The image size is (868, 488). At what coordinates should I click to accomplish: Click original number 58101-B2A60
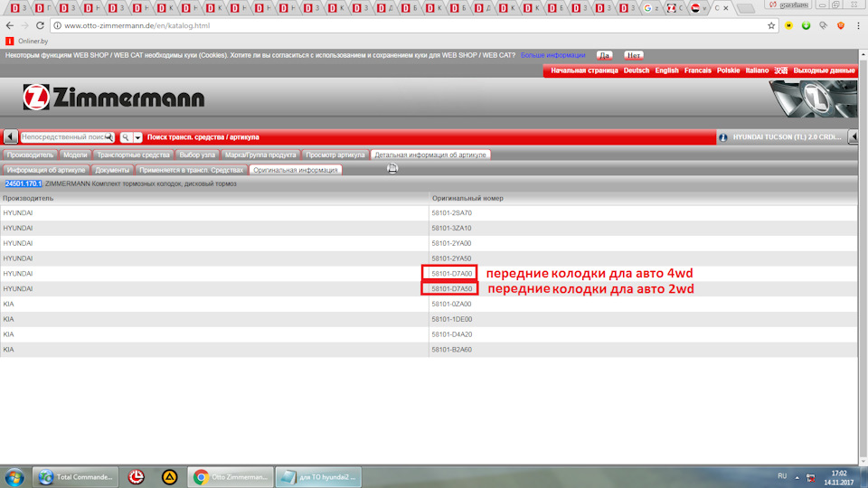452,350
